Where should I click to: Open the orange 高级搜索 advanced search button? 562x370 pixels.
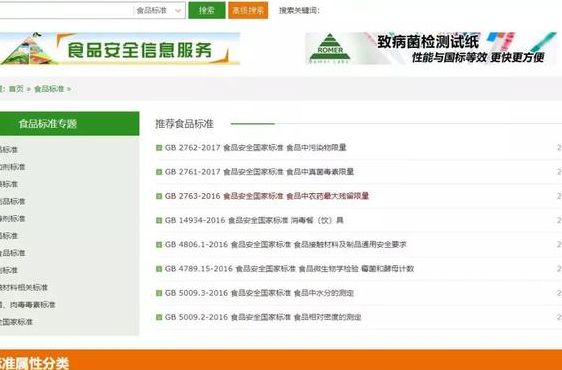click(248, 10)
